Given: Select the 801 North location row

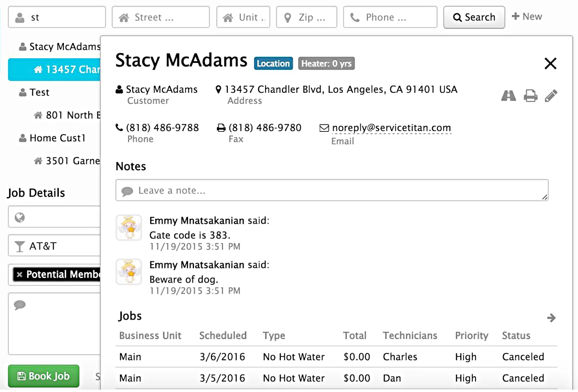Looking at the screenshot, I should (x=67, y=115).
